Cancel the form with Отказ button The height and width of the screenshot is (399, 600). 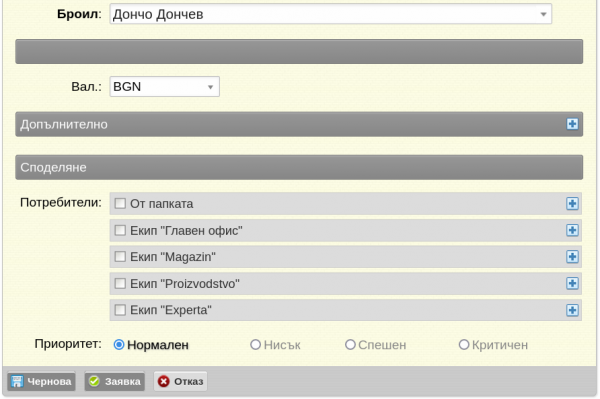(181, 381)
